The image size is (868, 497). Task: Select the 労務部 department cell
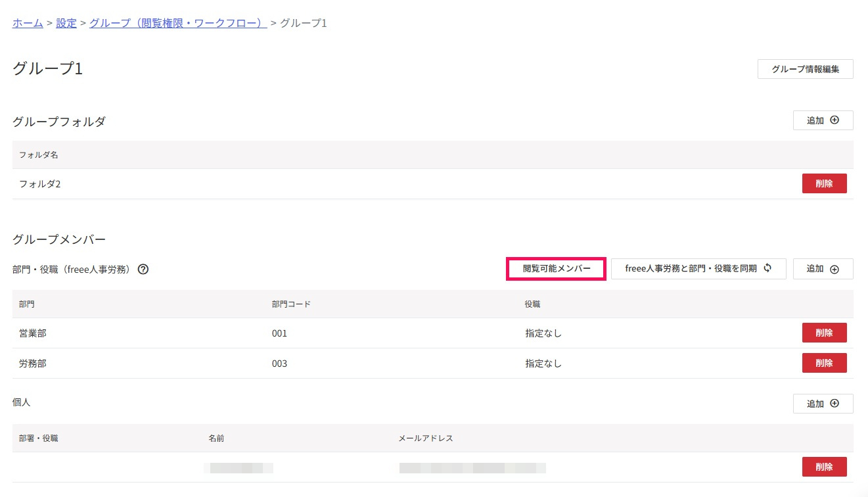(33, 364)
